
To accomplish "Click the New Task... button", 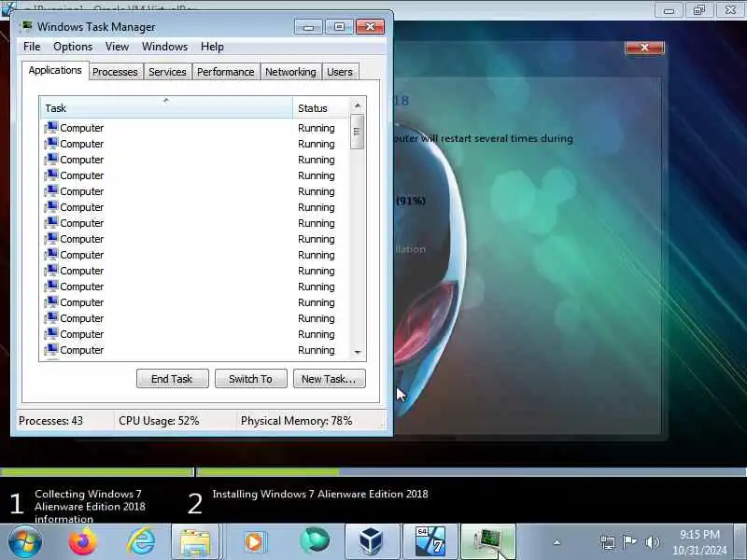I will [x=330, y=379].
